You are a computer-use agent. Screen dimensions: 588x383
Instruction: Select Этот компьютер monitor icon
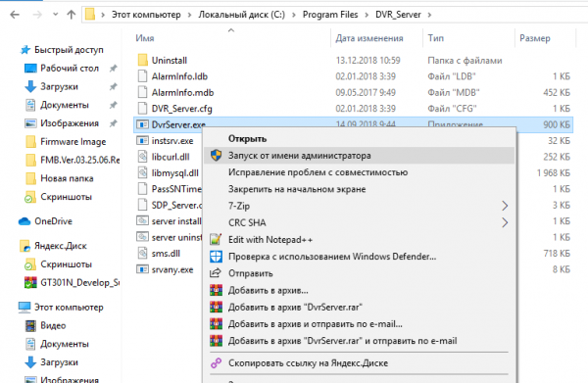tap(24, 308)
